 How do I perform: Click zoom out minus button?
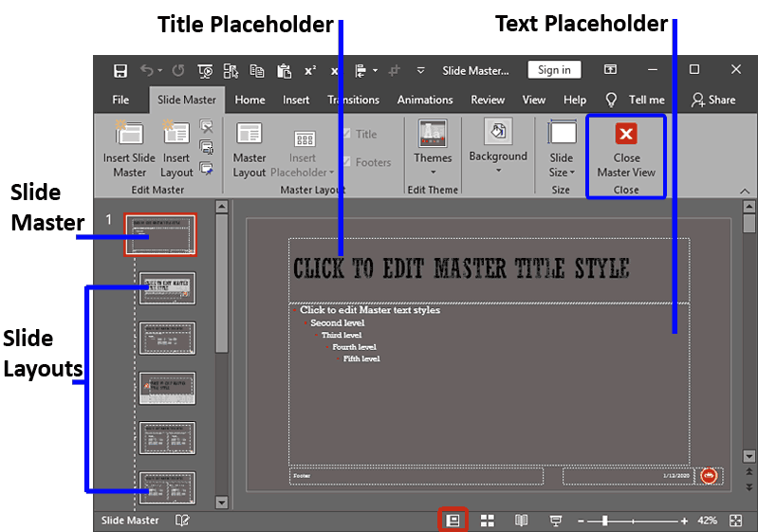coord(581,521)
